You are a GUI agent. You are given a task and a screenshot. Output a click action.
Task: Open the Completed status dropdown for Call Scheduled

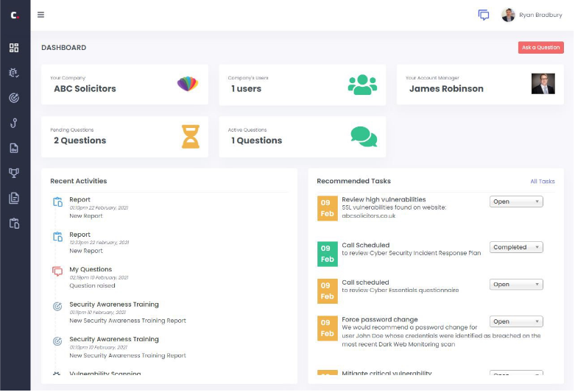coord(516,247)
